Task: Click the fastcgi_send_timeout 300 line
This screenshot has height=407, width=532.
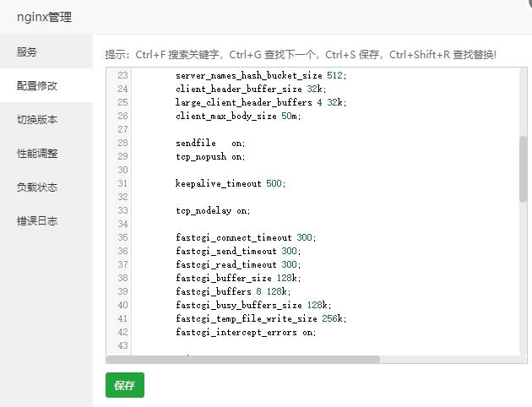Action: (x=238, y=251)
